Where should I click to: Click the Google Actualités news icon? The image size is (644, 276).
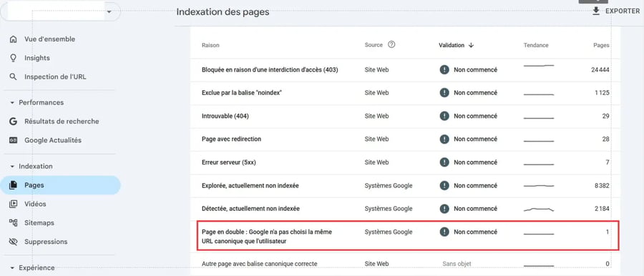pos(13,140)
